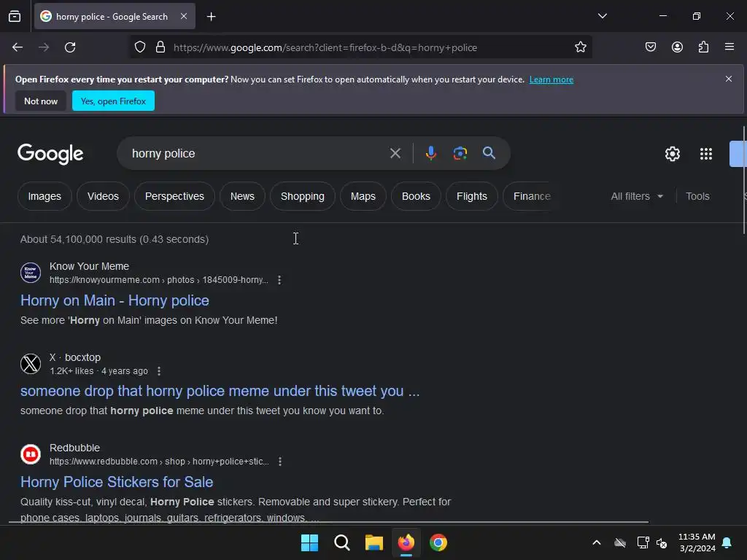Open the Firefox account icon
The height and width of the screenshot is (560, 747).
[x=677, y=47]
